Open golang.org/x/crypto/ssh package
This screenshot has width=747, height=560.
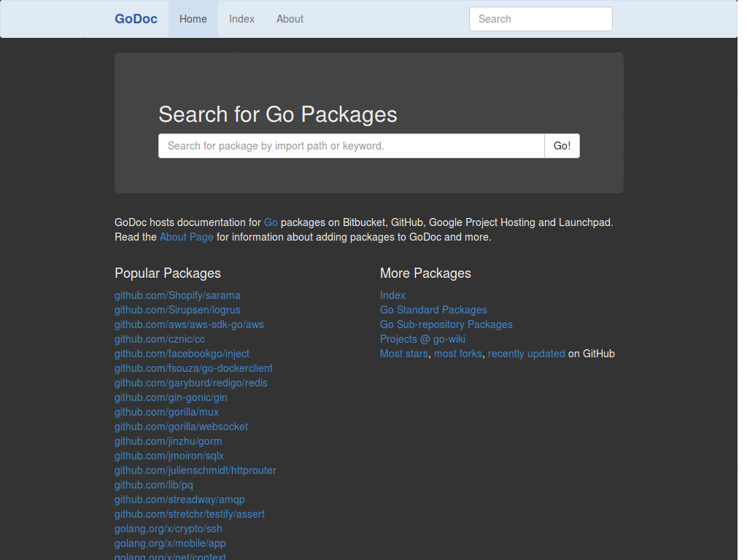click(168, 529)
